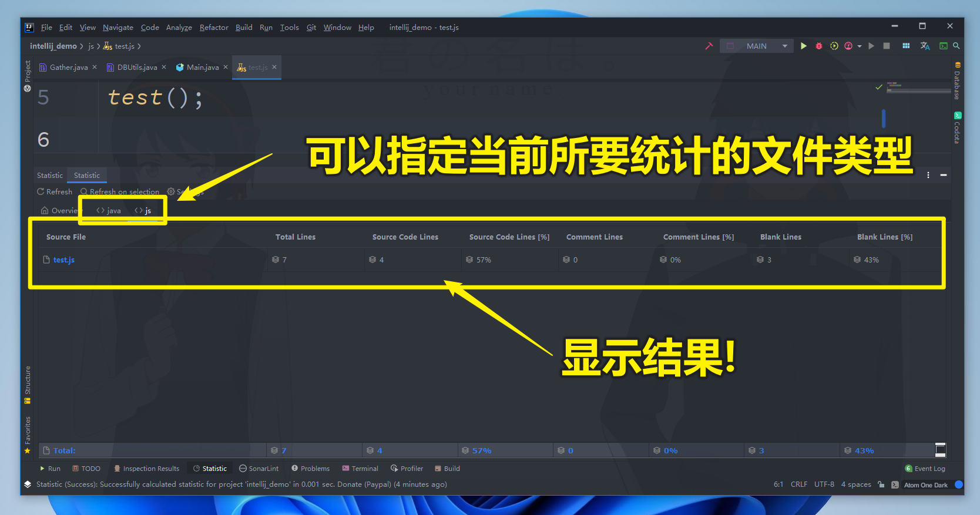Toggle the read-only lock icon

(x=881, y=484)
